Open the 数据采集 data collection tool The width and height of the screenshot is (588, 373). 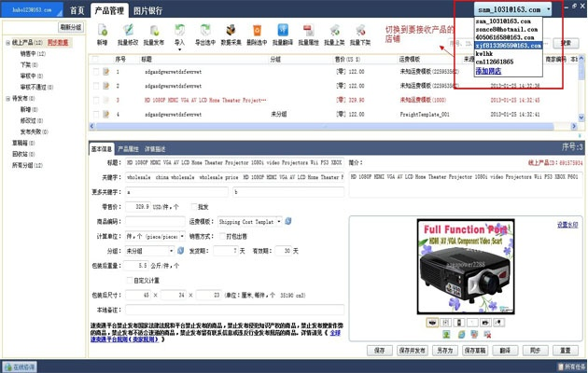tap(231, 30)
